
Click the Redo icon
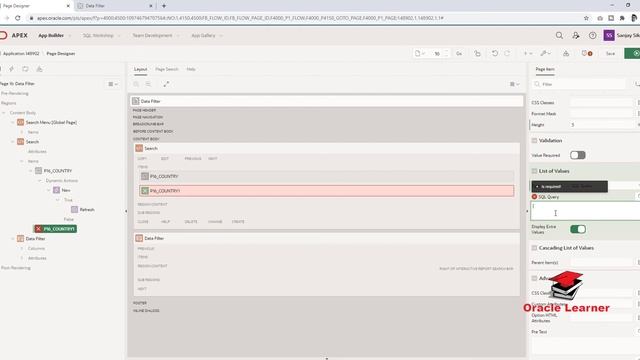pos(507,53)
